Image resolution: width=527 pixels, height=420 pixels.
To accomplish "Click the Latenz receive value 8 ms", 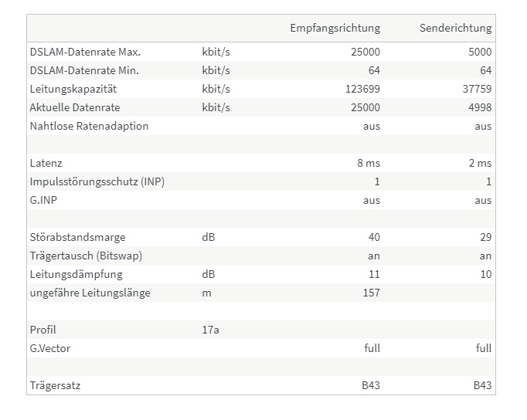I will (x=369, y=163).
